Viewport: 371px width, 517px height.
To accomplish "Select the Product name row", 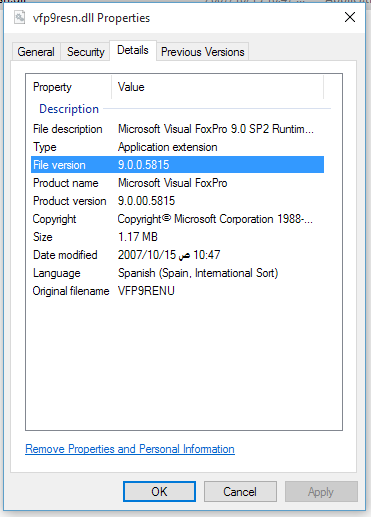I will coord(177,183).
